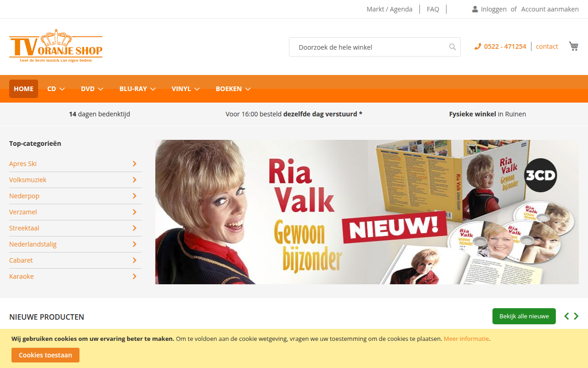
Task: Select the HOME menu item
Action: click(23, 89)
